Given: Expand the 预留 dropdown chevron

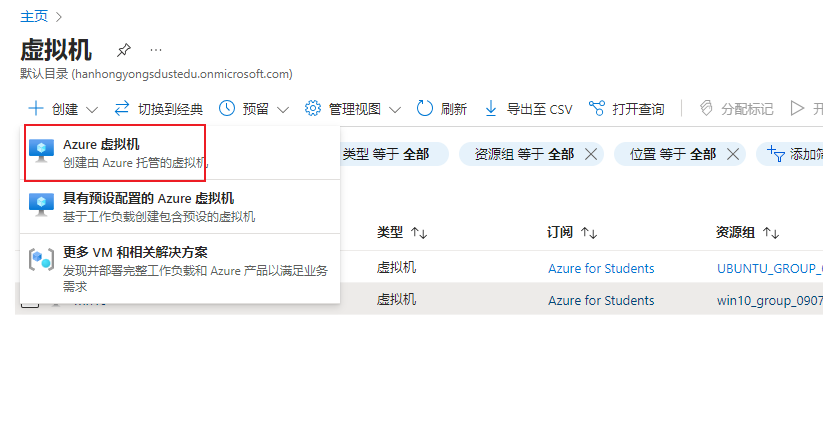Looking at the screenshot, I should 283,110.
